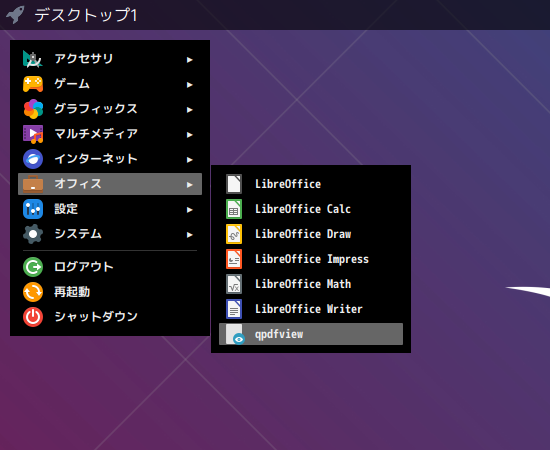
Task: Launch LibreOffice Calc from the submenu
Action: pyautogui.click(x=311, y=209)
